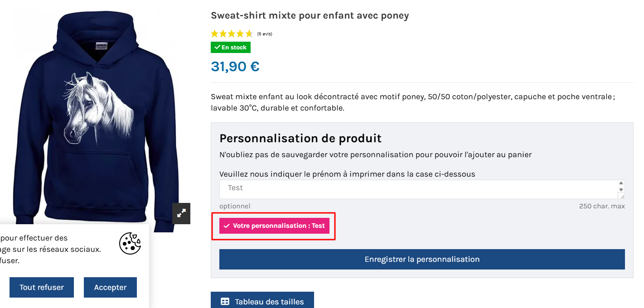
Task: Click the table icon beside Tableau des tailles
Action: click(225, 302)
